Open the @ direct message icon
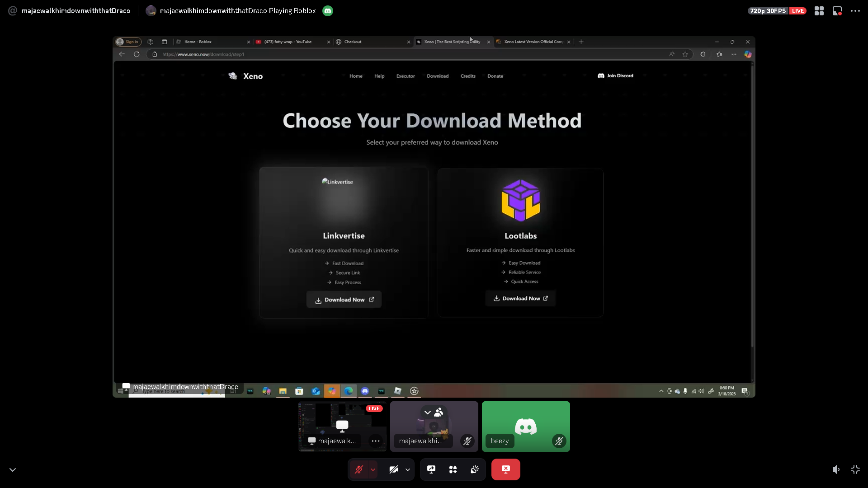 13,11
